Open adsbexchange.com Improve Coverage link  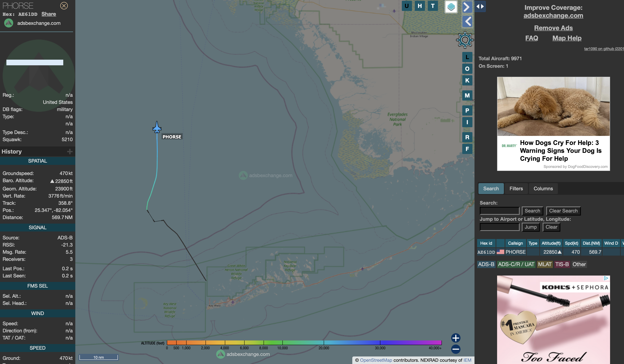(x=553, y=16)
